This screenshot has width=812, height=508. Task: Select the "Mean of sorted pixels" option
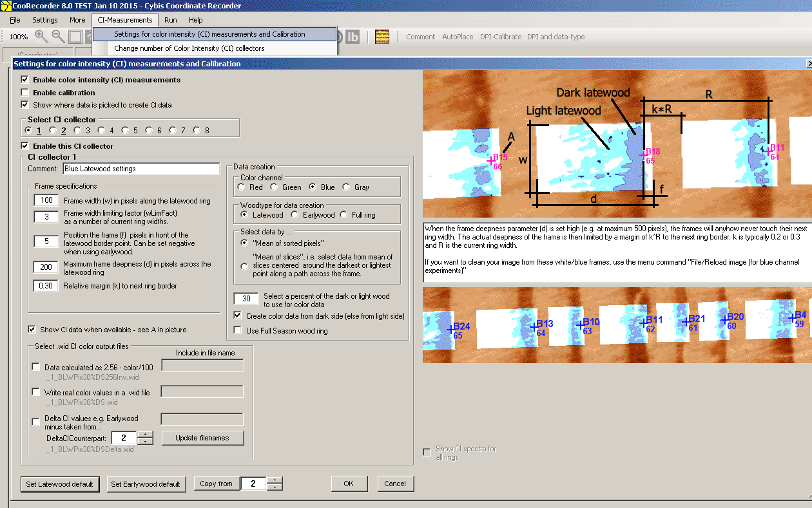point(244,243)
